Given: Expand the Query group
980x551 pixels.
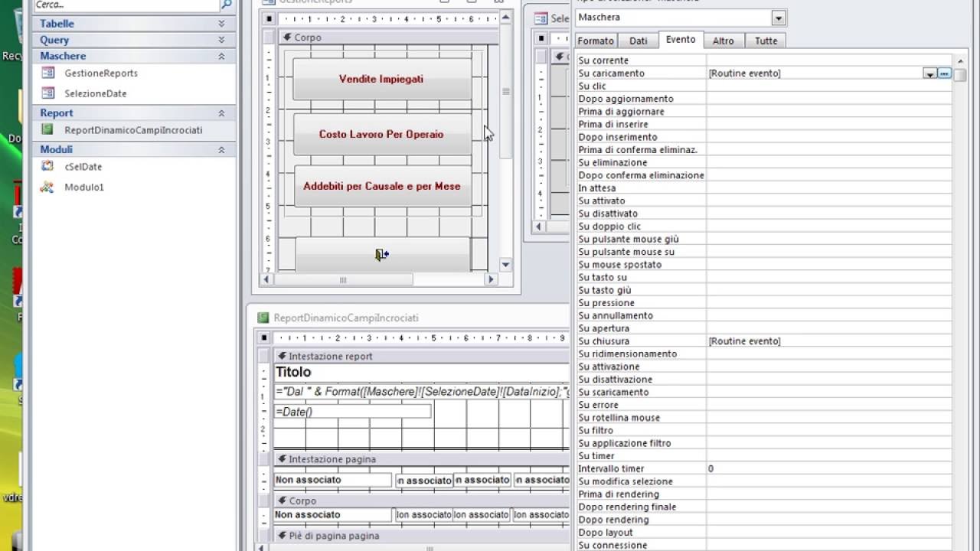Looking at the screenshot, I should click(x=221, y=40).
